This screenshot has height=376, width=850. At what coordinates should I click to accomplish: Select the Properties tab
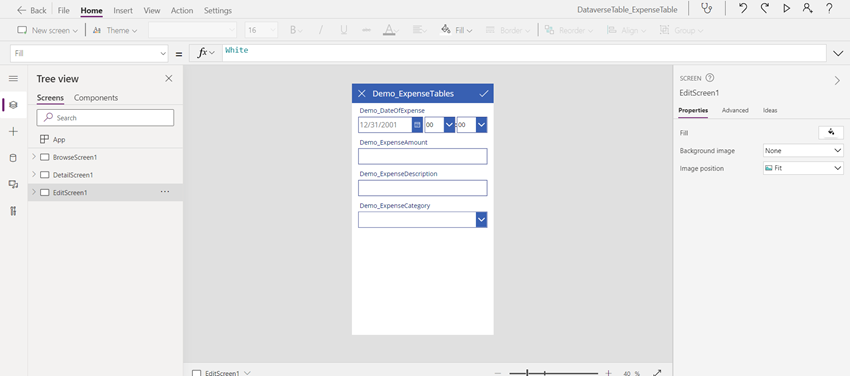pyautogui.click(x=693, y=110)
